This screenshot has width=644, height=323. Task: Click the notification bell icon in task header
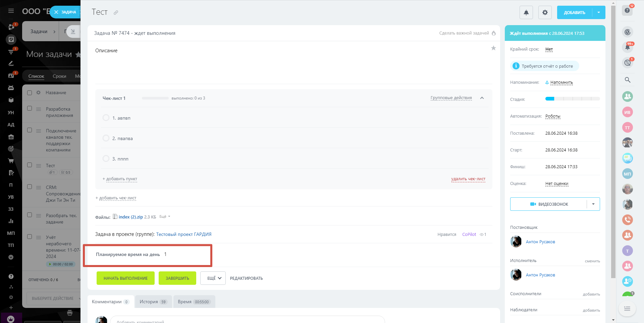526,12
